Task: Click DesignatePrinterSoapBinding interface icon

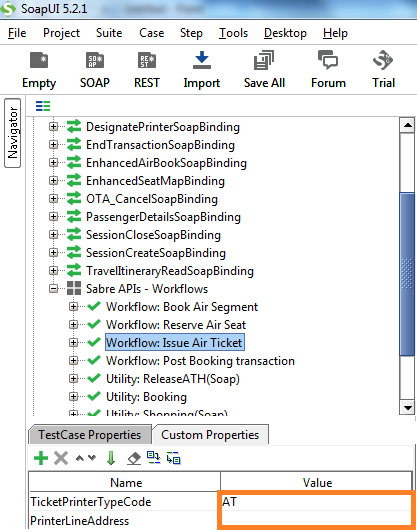Action: [x=74, y=127]
